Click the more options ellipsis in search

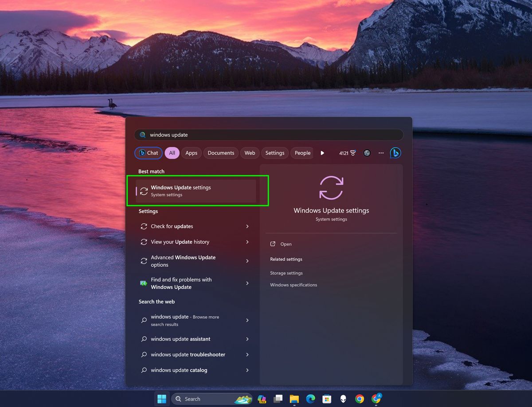(381, 153)
